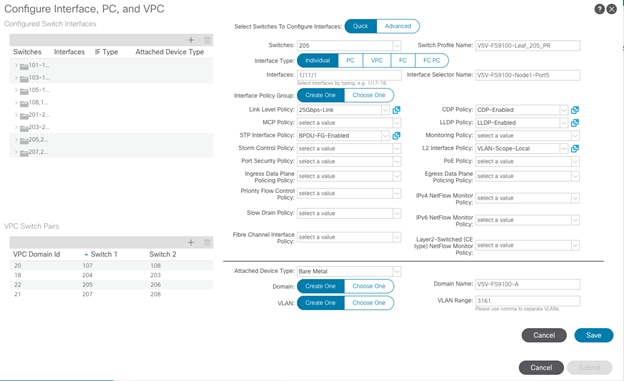Screen dimensions: 624x381
Task: Open the Port Security Policy dropdown
Action: click(x=397, y=161)
